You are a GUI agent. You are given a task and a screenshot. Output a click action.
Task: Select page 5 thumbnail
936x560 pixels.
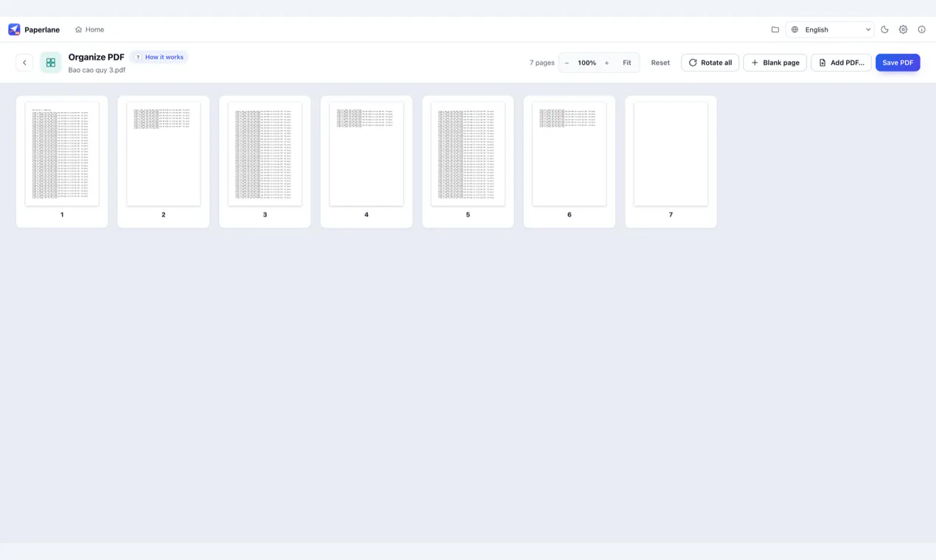click(x=468, y=161)
